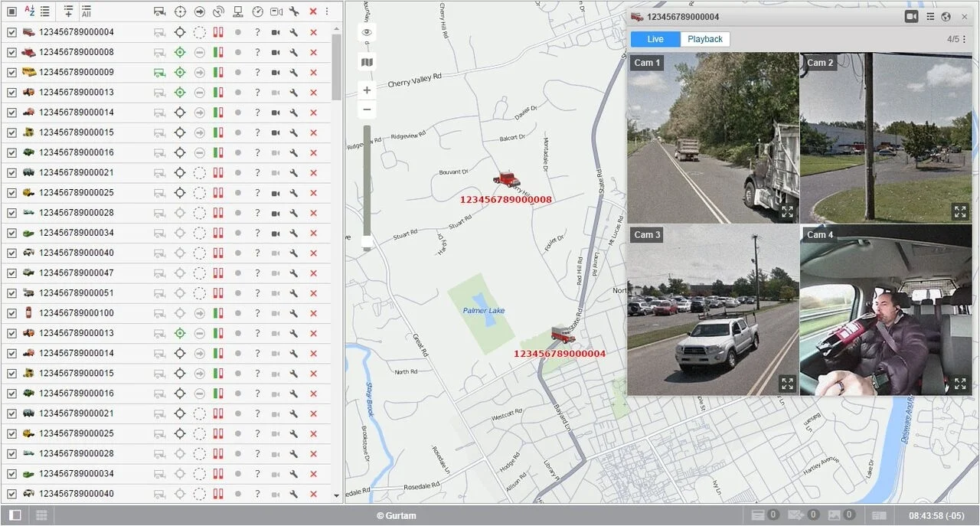This screenshot has width=980, height=526.
Task: Click the globe icon in video panel header
Action: coord(946,17)
